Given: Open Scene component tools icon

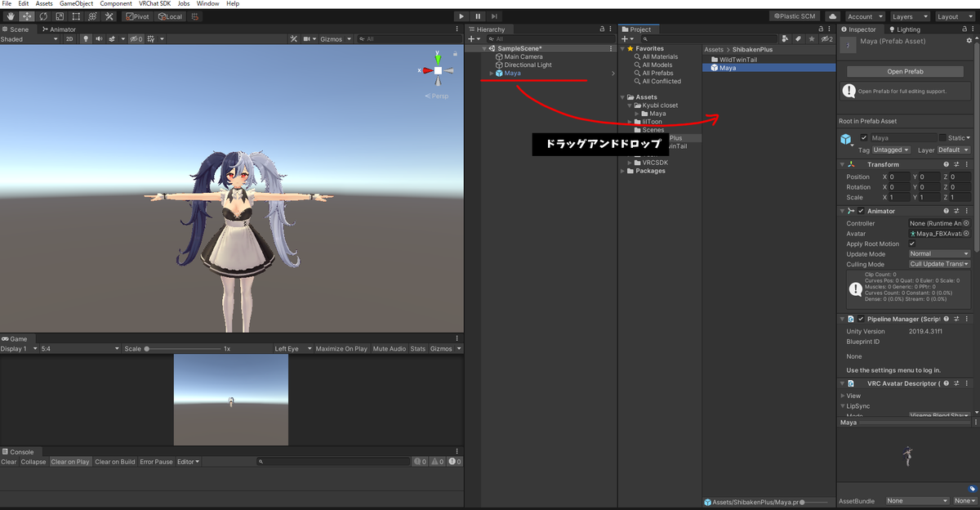Looking at the screenshot, I should pyautogui.click(x=294, y=39).
